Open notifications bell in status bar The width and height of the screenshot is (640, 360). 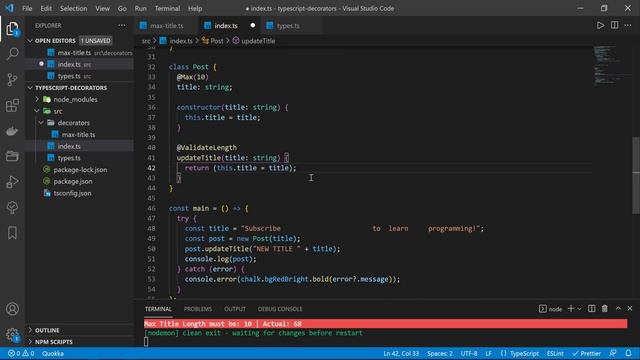point(628,353)
